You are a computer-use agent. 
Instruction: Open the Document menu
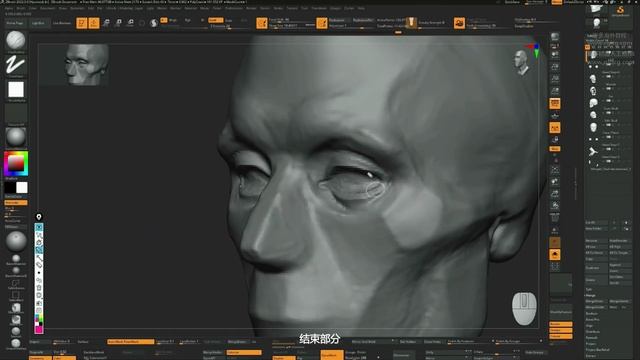click(47, 8)
